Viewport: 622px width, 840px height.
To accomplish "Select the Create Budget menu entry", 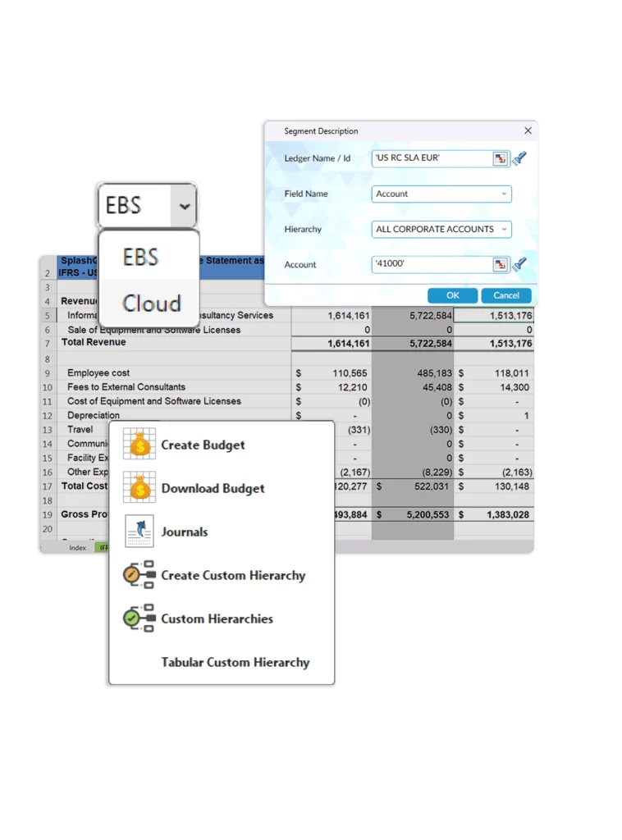I will pos(222,445).
